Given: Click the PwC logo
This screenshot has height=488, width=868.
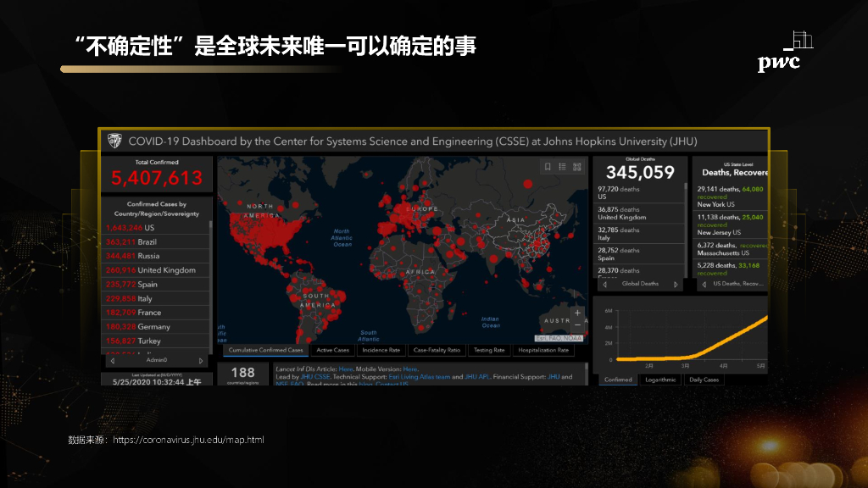Looking at the screenshot, I should [x=785, y=52].
